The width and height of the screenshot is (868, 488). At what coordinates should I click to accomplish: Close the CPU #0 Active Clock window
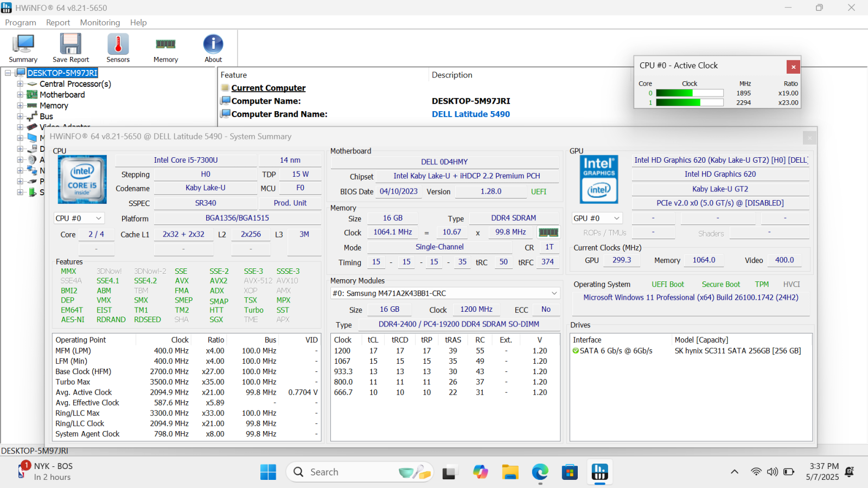pyautogui.click(x=793, y=67)
